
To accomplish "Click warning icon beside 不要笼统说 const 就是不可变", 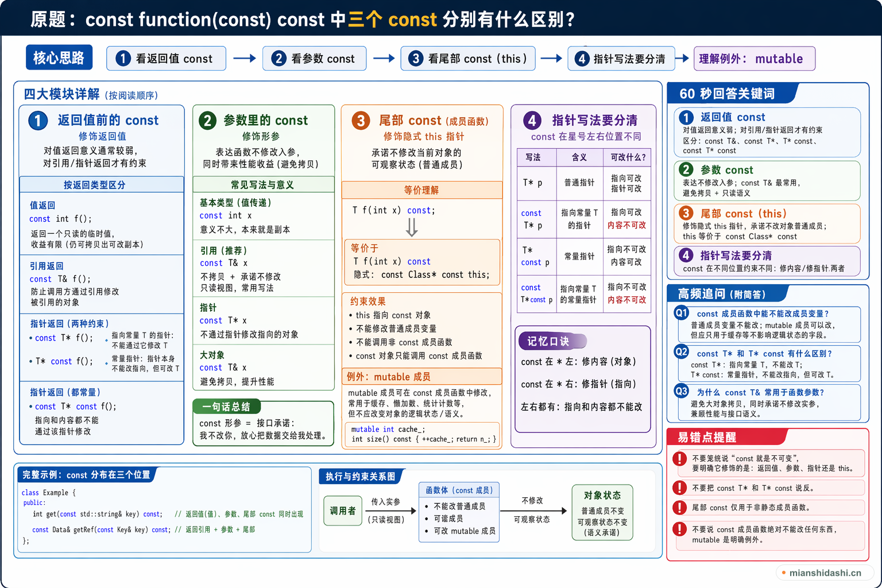I will point(680,459).
